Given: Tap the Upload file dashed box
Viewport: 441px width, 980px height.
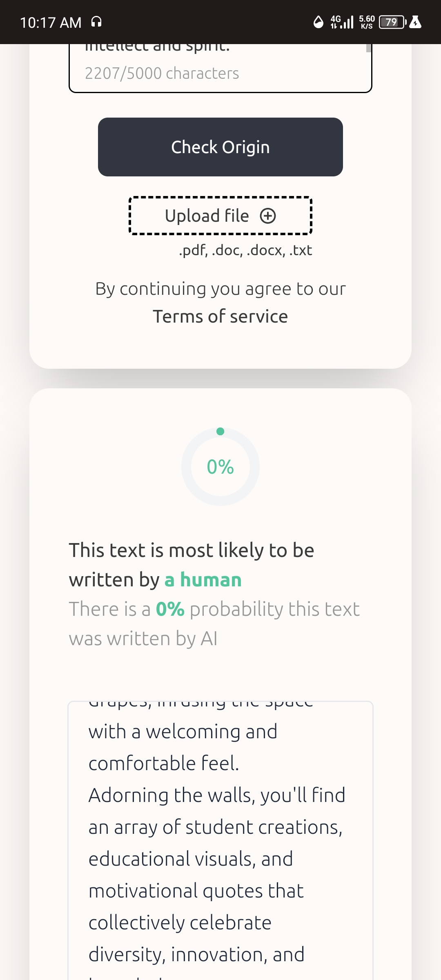Looking at the screenshot, I should (220, 216).
